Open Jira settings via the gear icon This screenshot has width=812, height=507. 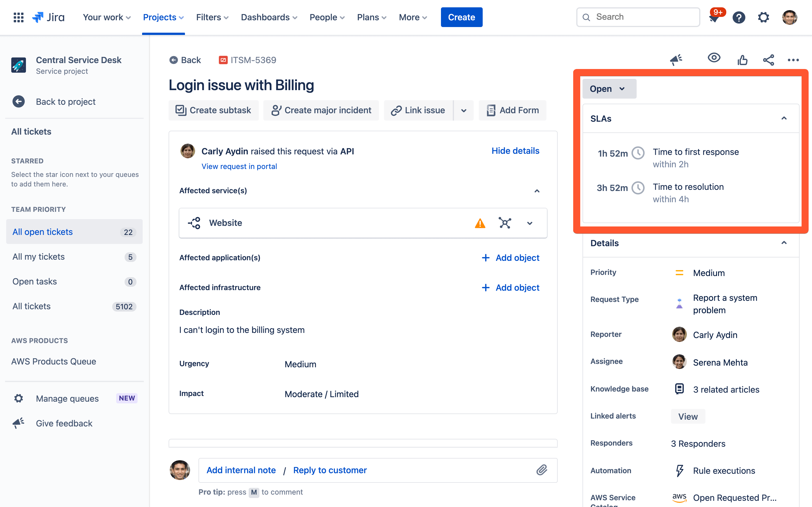click(x=764, y=17)
